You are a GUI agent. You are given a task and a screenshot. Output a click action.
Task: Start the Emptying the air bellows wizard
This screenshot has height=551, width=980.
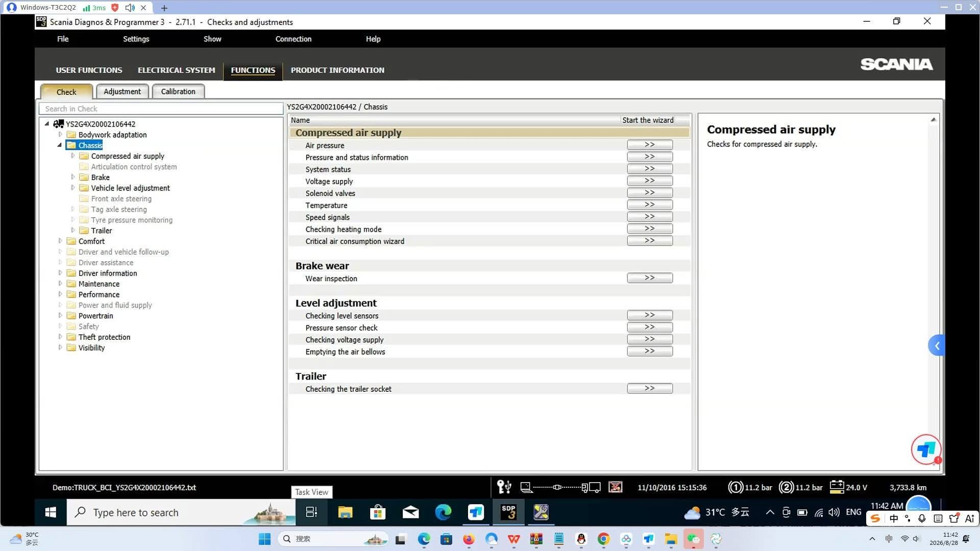(x=650, y=351)
